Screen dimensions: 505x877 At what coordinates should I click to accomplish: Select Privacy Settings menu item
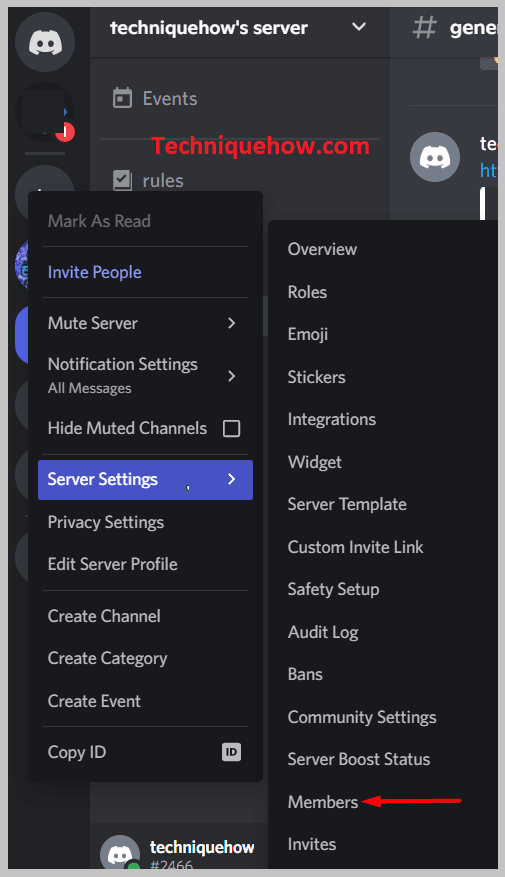point(145,522)
